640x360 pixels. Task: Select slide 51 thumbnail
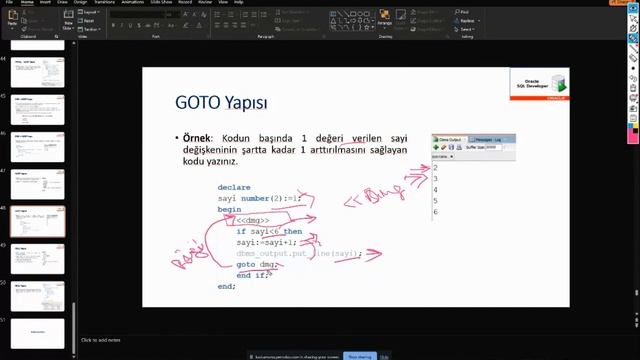click(38, 333)
